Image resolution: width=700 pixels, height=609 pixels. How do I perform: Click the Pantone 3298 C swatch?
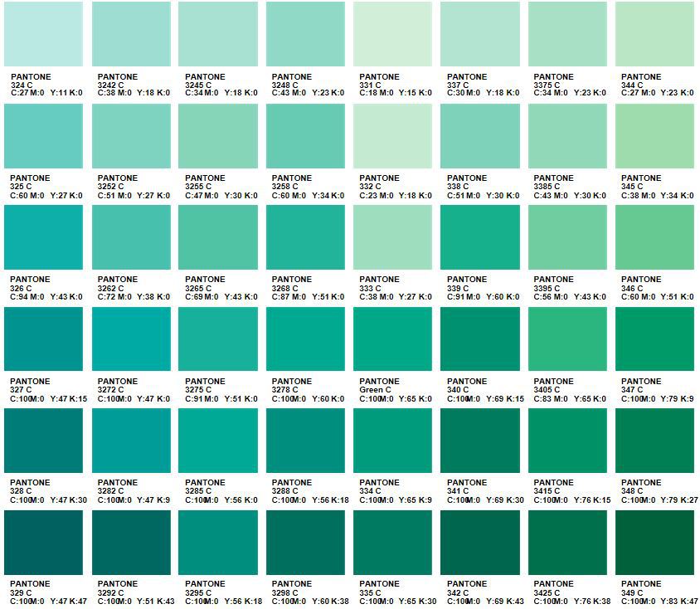pyautogui.click(x=305, y=543)
